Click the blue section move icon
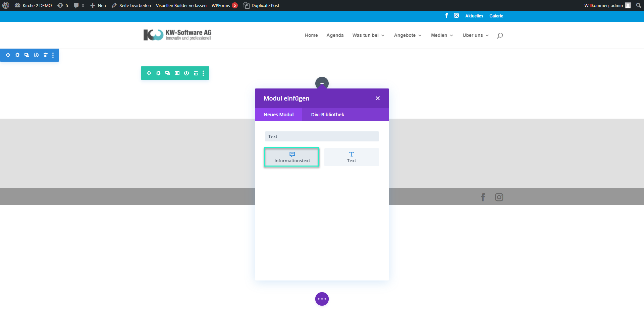 tap(8, 55)
